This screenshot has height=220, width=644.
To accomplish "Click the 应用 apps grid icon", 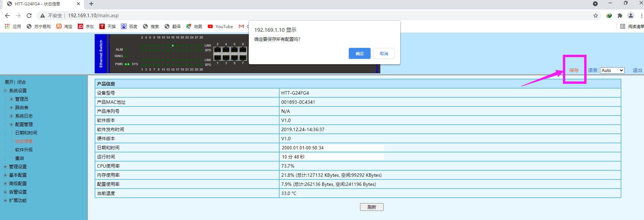I will point(7,26).
